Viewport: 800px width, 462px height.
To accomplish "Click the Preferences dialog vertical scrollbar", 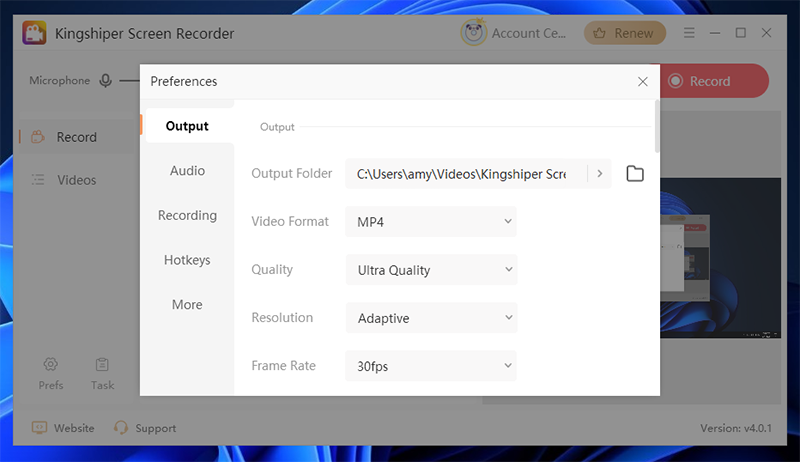I will click(657, 126).
